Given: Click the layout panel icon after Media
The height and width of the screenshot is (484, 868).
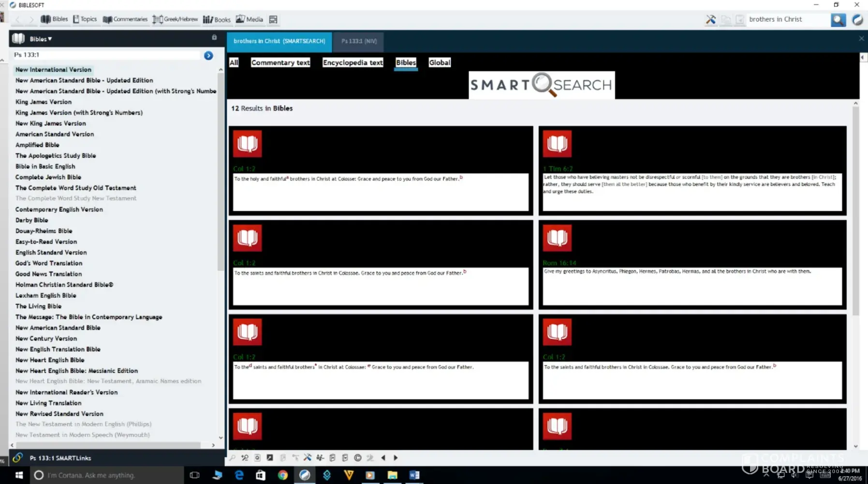Looking at the screenshot, I should point(273,19).
